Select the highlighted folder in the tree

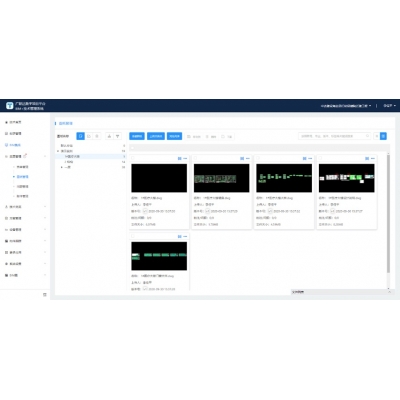[91, 156]
